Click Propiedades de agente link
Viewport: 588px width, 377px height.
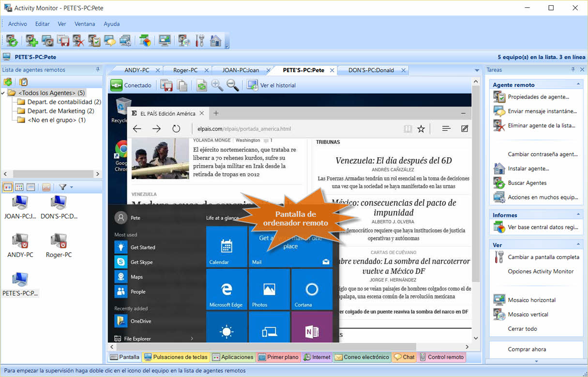click(x=538, y=97)
